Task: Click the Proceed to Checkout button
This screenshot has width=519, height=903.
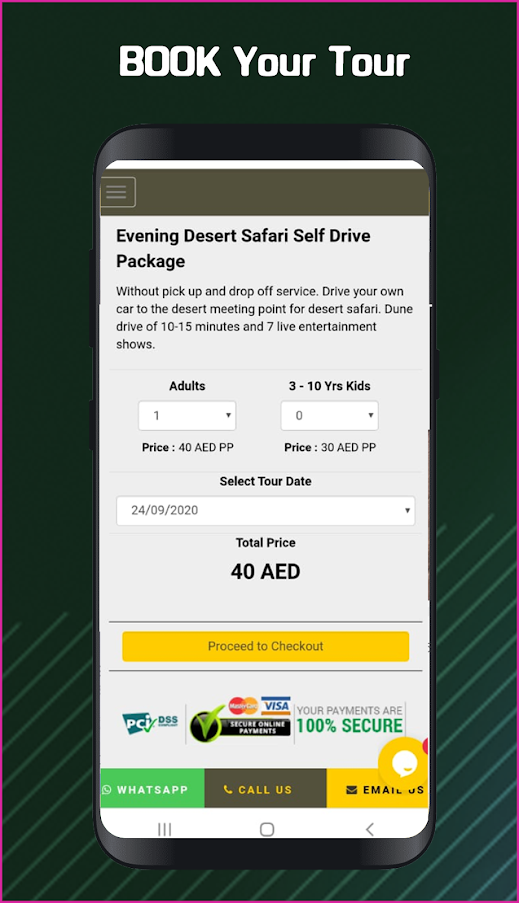Action: (x=266, y=646)
